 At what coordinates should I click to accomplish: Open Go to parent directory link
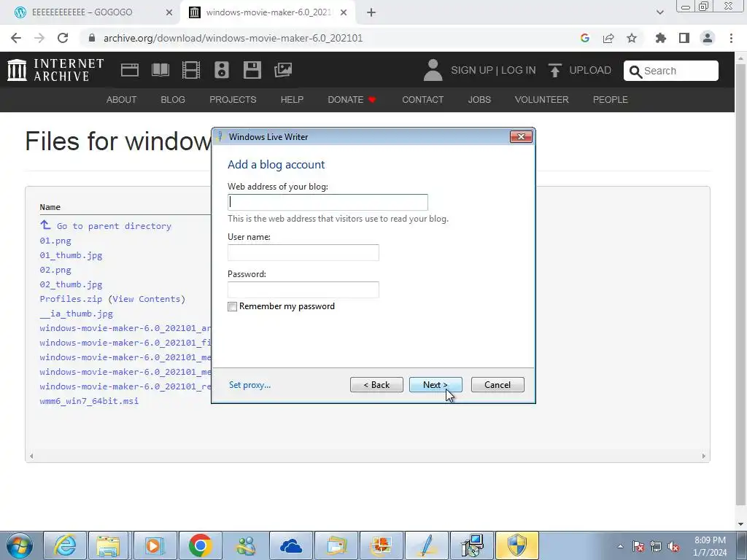pyautogui.click(x=114, y=226)
